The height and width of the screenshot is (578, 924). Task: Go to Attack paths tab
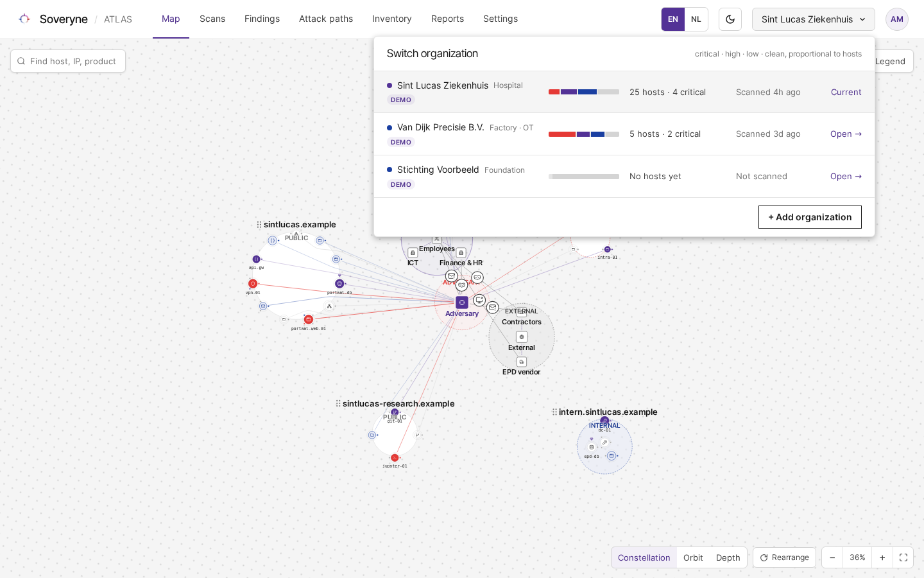(x=326, y=19)
